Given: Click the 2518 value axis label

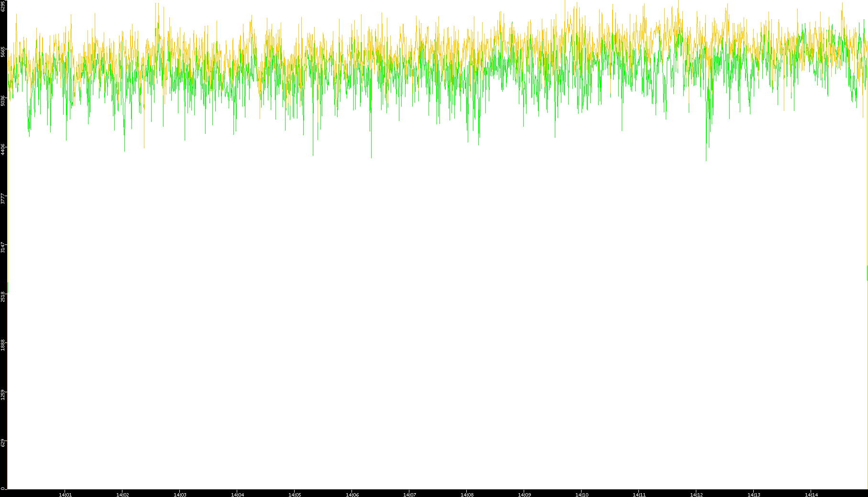Looking at the screenshot, I should [3, 296].
